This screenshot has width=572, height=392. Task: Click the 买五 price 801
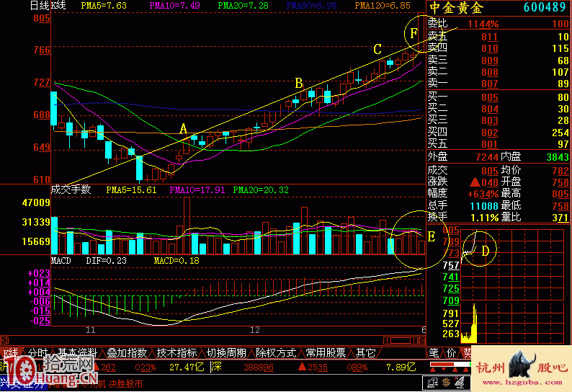[x=490, y=144]
